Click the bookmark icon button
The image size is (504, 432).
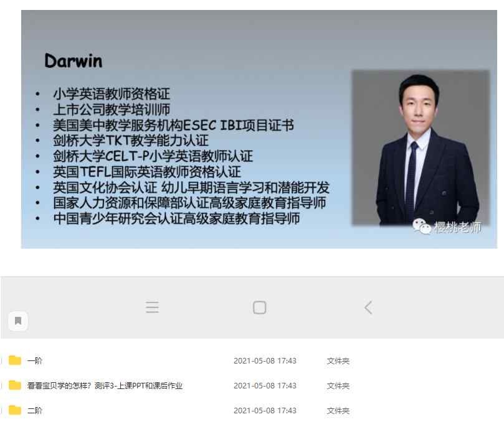point(18,321)
